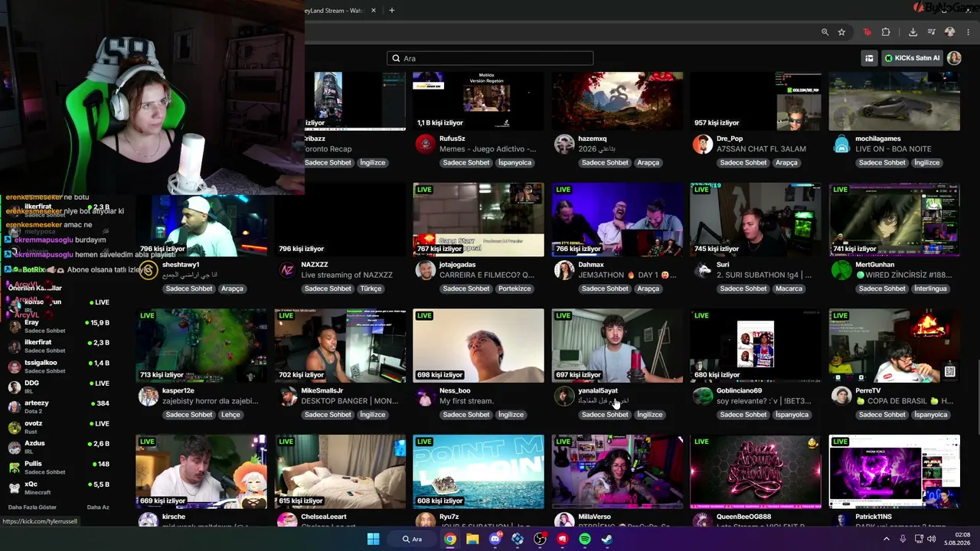Click the 'KICKs Satın Al' button
980x551 pixels.
coord(912,58)
